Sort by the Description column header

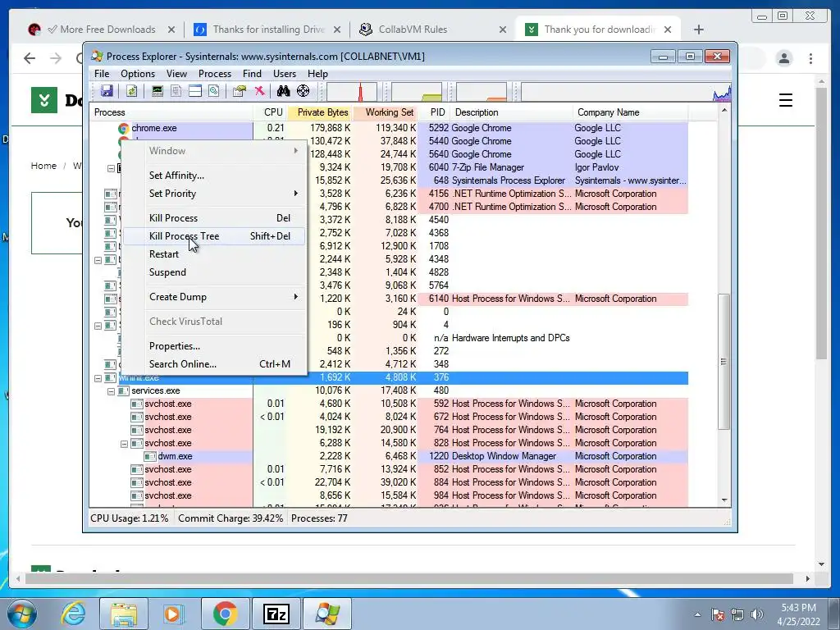point(512,112)
